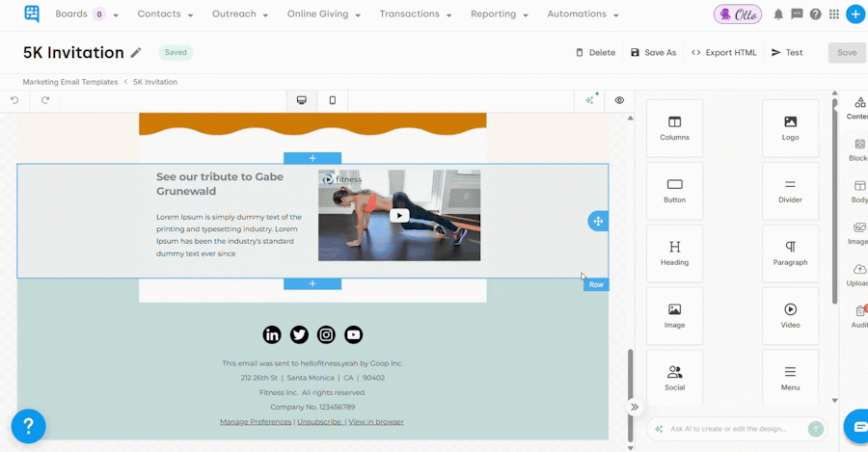Open the AI sparkle tool in editor toolbar
The height and width of the screenshot is (452, 868).
[590, 100]
